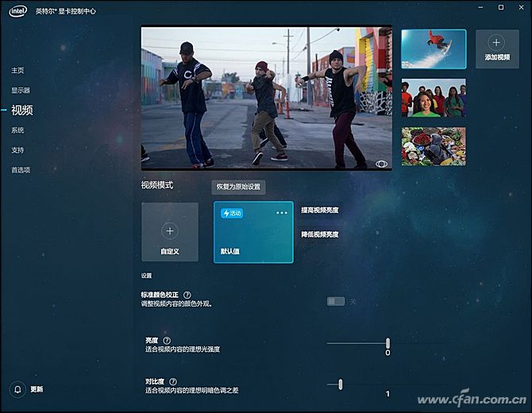Open 系统 section in sidebar
Screen dimensions: 532x413
click(x=17, y=130)
